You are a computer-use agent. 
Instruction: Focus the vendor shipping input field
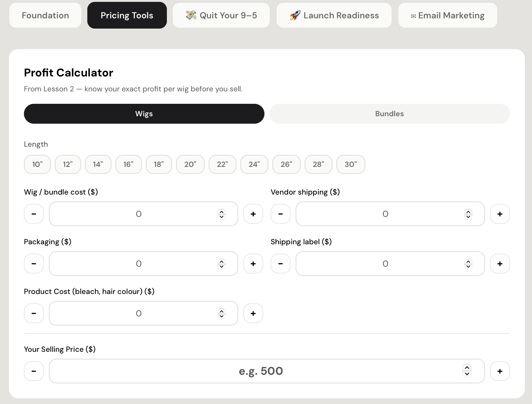pyautogui.click(x=390, y=214)
